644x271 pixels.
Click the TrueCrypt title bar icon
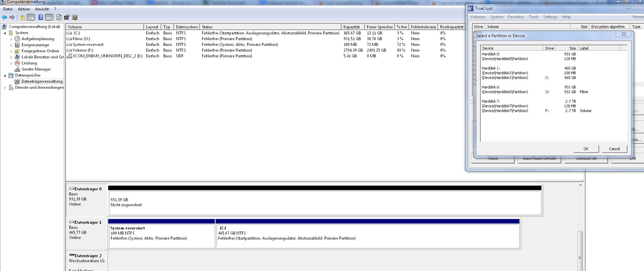[x=471, y=8]
